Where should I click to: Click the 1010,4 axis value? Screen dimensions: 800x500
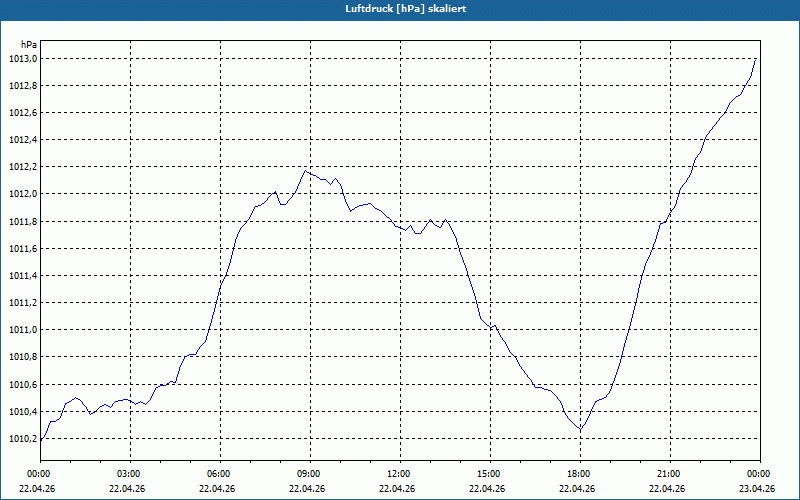click(x=23, y=411)
